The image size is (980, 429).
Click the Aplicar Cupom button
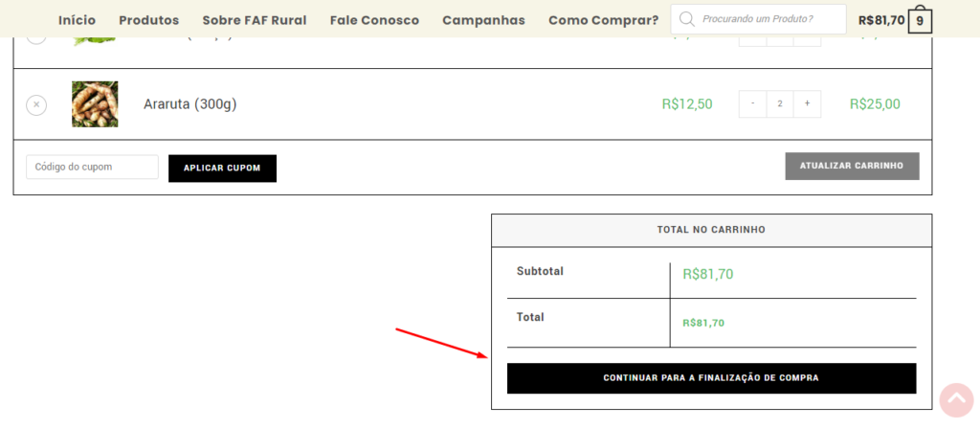(222, 169)
